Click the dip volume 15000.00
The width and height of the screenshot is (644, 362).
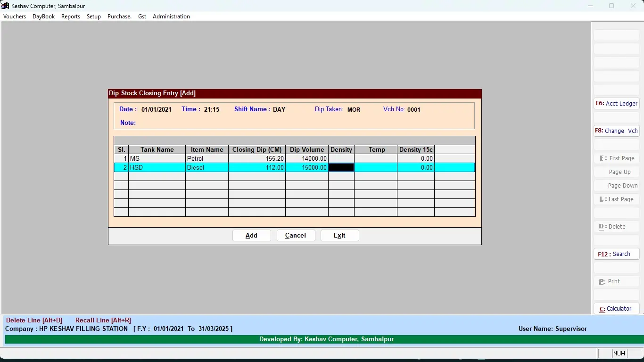coord(307,167)
